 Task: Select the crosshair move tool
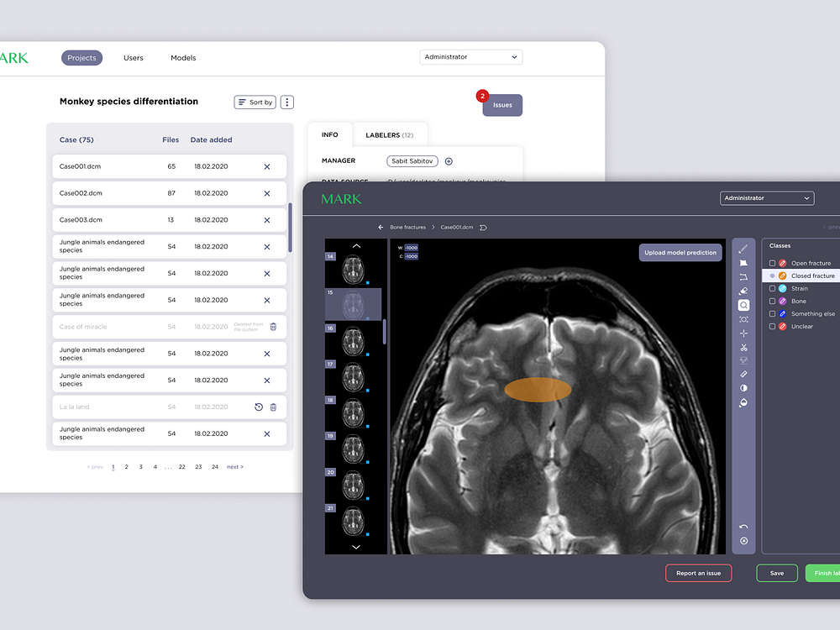tap(743, 333)
